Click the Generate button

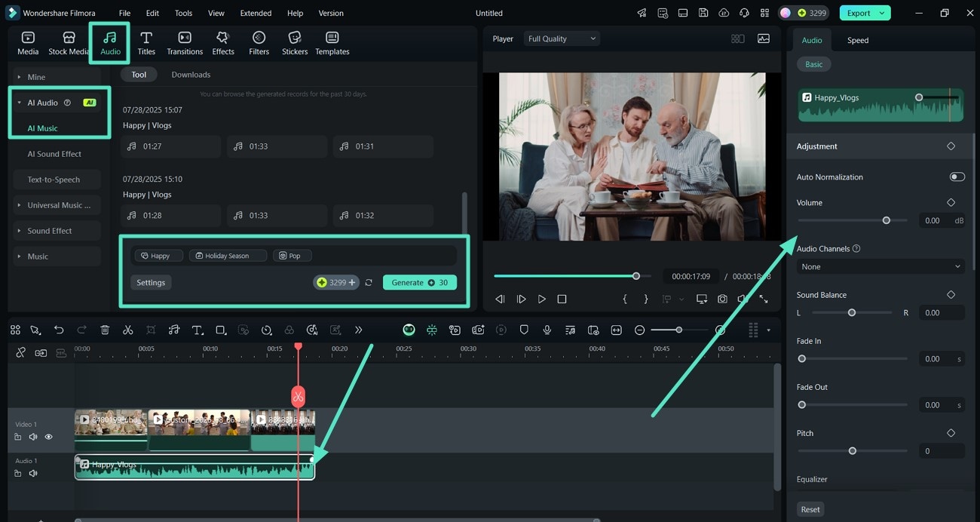[420, 282]
